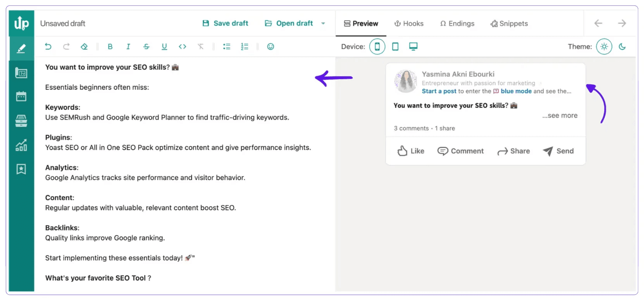The image size is (644, 301).
Task: Click Open draft
Action: point(289,23)
